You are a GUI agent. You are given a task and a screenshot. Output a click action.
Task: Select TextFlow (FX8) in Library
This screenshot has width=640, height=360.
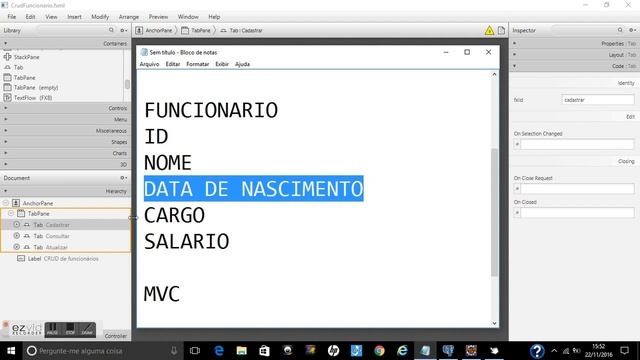point(33,98)
